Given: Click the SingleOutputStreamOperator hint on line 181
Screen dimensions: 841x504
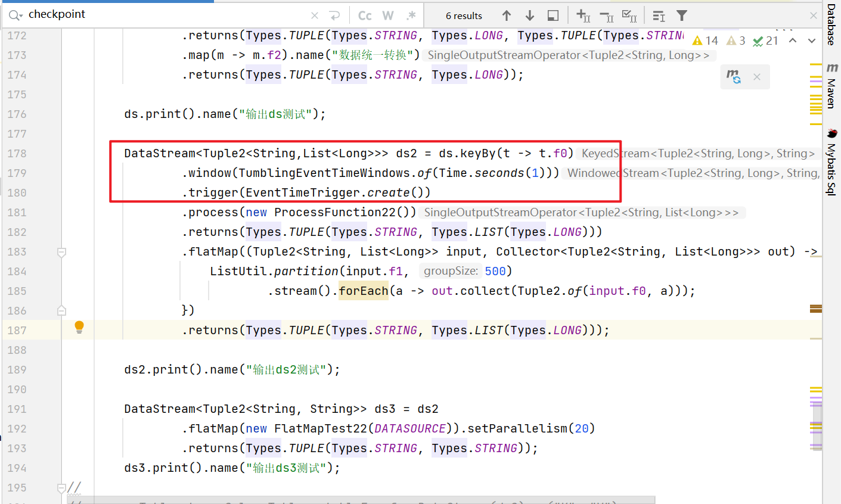Looking at the screenshot, I should pyautogui.click(x=581, y=212).
